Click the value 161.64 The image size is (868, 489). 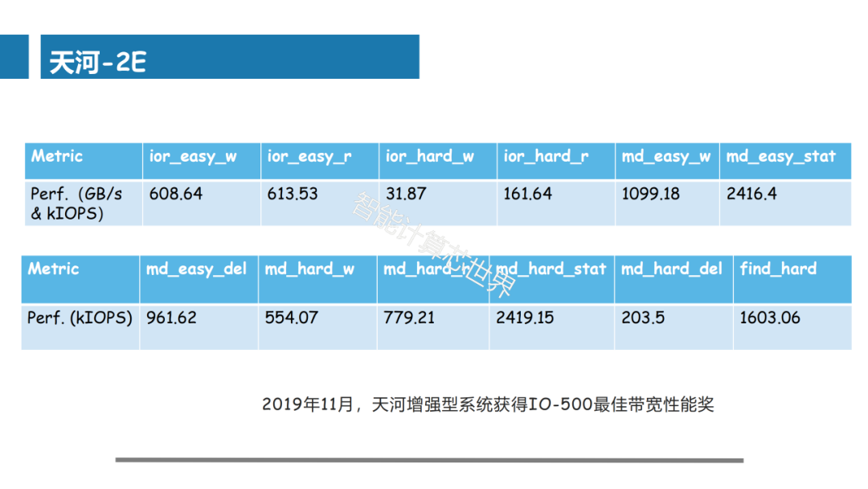click(x=527, y=194)
